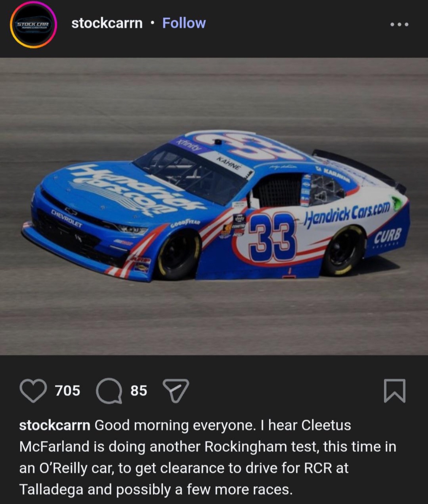
Task: Open the stockcarrn profile avatar
Action: coord(33,25)
